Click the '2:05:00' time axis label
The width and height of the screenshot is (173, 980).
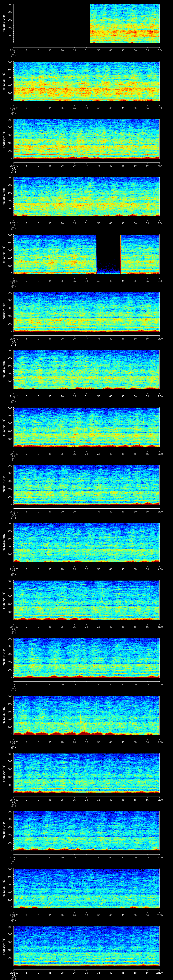click(14, 108)
